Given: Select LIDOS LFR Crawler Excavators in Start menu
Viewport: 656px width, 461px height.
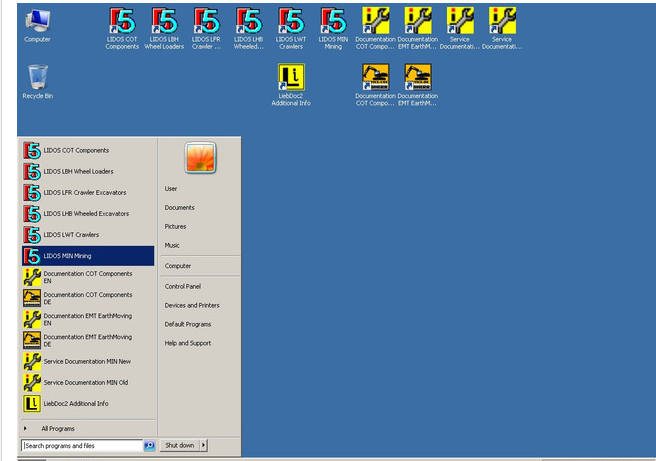Looking at the screenshot, I should (88, 193).
